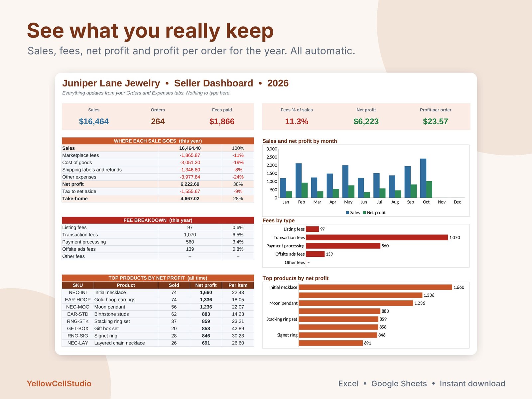532x399 pixels.
Task: Click the Tax to set aside label
Action: point(79,192)
